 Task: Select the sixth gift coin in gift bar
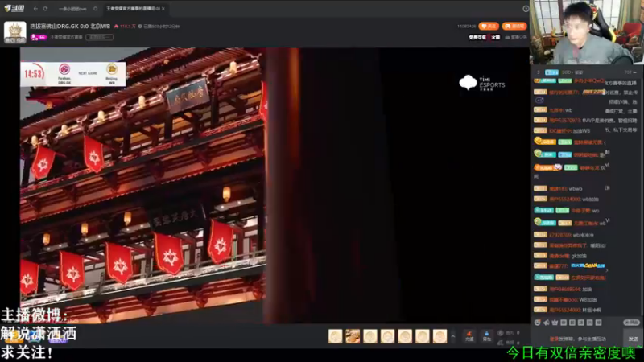[x=422, y=336]
